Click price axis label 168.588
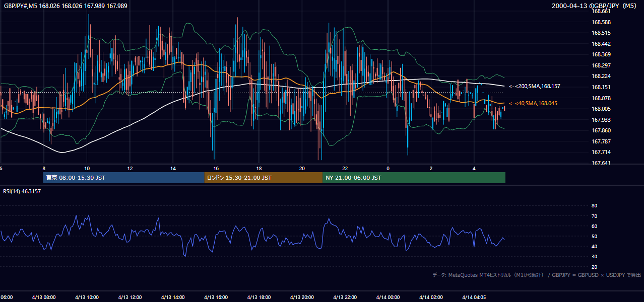This screenshot has width=644, height=302. coord(601,22)
